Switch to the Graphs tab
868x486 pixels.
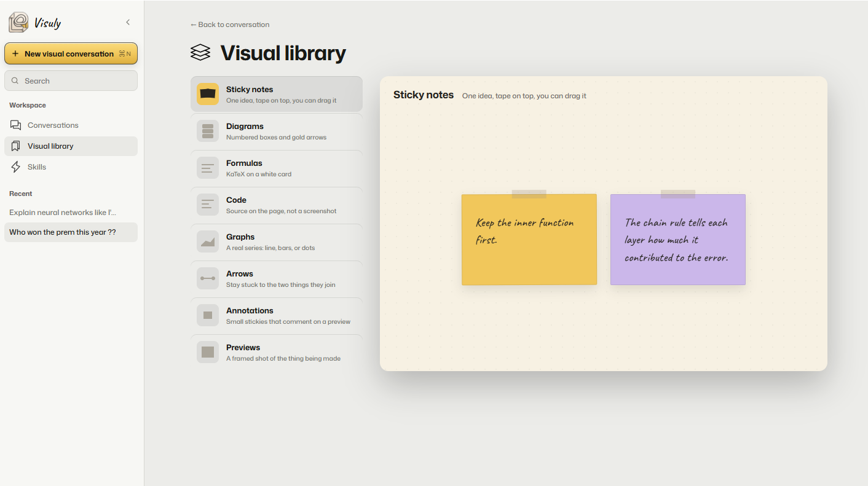(277, 241)
